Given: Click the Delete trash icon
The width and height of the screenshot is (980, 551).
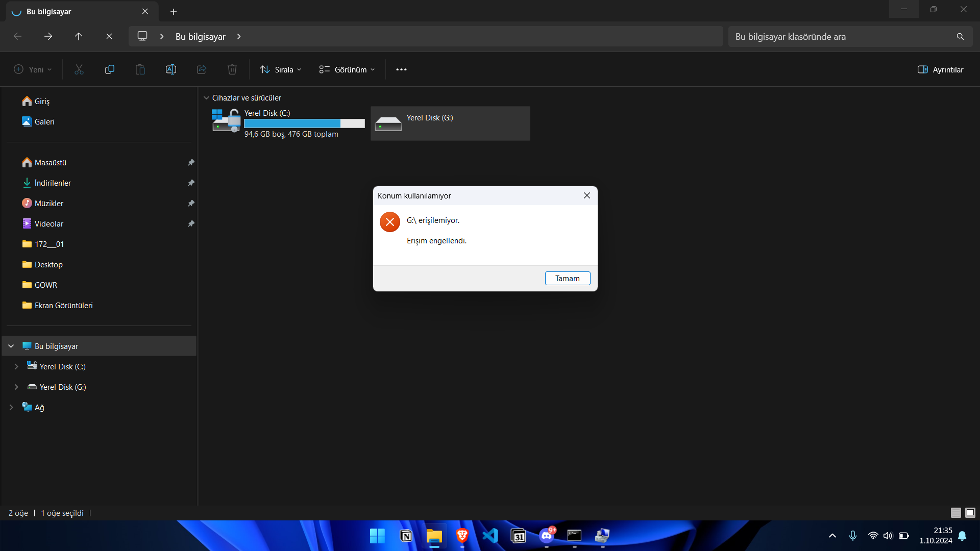Looking at the screenshot, I should point(232,69).
